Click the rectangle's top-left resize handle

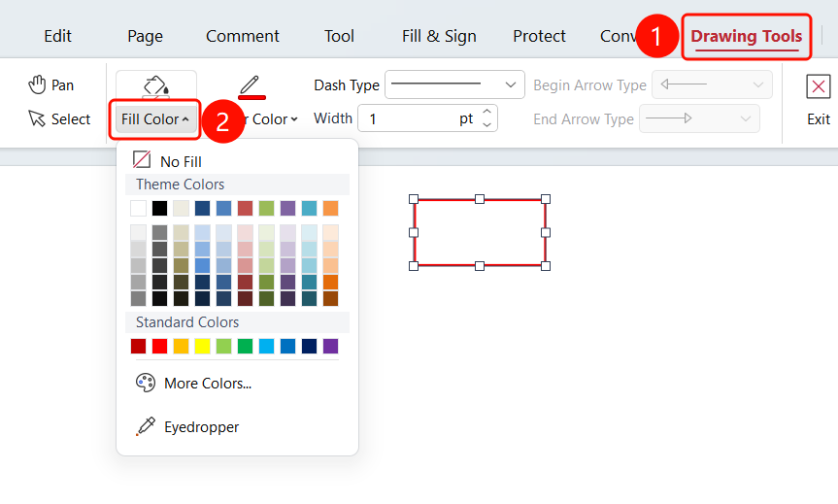tap(414, 199)
